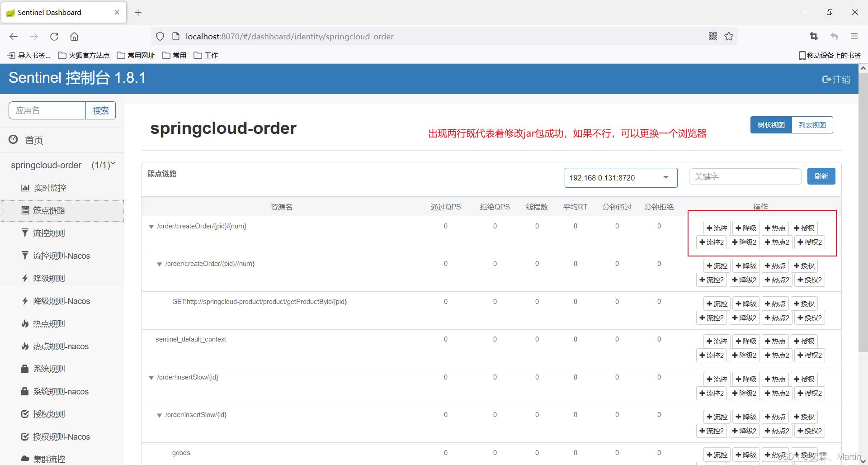
Task: Go to 流控规则-Nacos sidebar item
Action: [x=61, y=256]
